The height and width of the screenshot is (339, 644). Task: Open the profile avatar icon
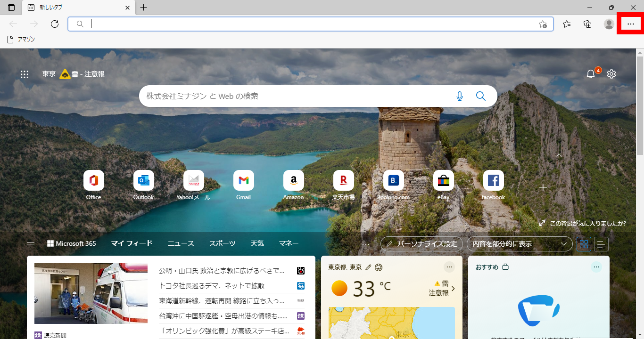point(609,24)
